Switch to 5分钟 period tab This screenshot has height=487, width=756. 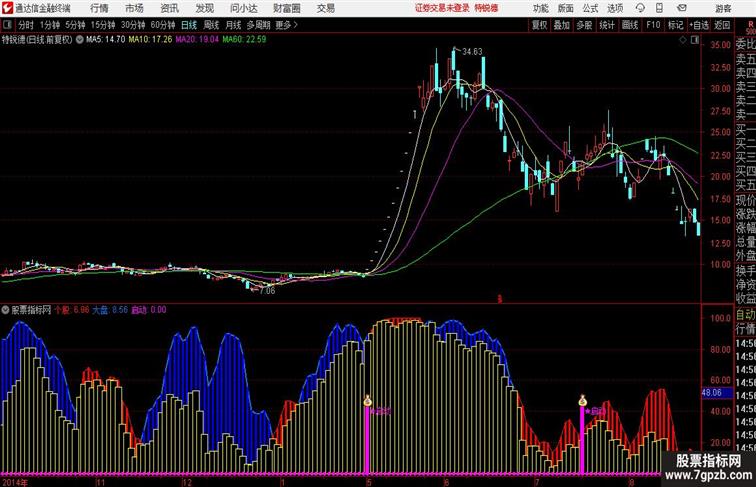[75, 25]
